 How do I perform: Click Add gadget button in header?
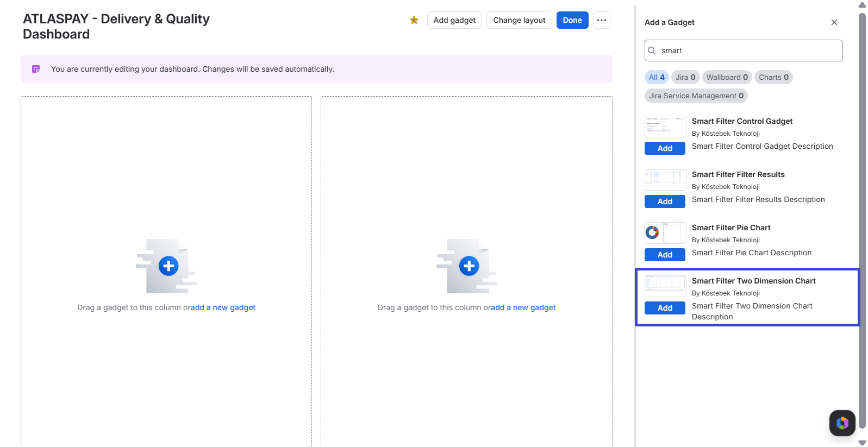click(454, 20)
